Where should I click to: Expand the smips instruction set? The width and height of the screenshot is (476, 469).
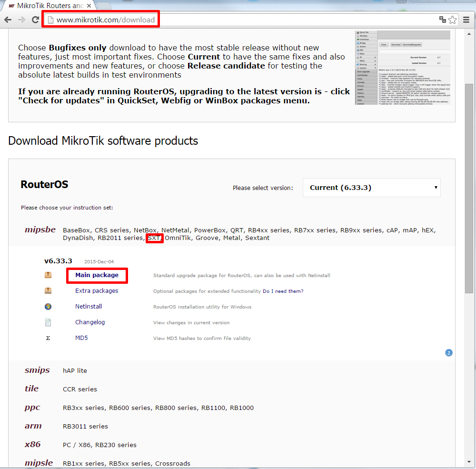pyautogui.click(x=37, y=370)
